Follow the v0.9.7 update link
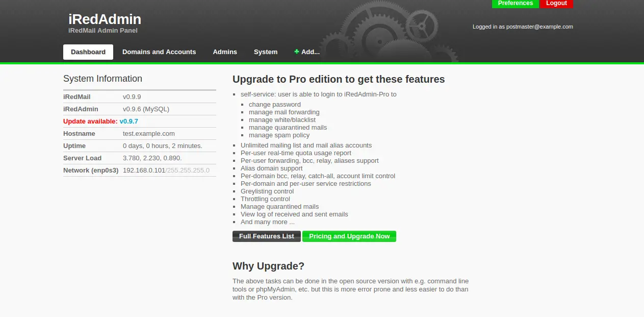Image resolution: width=644 pixels, height=317 pixels. (129, 121)
